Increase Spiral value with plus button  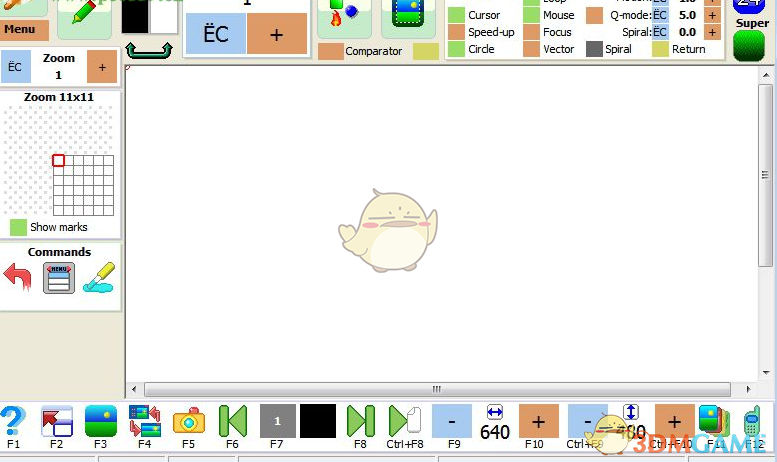[712, 32]
